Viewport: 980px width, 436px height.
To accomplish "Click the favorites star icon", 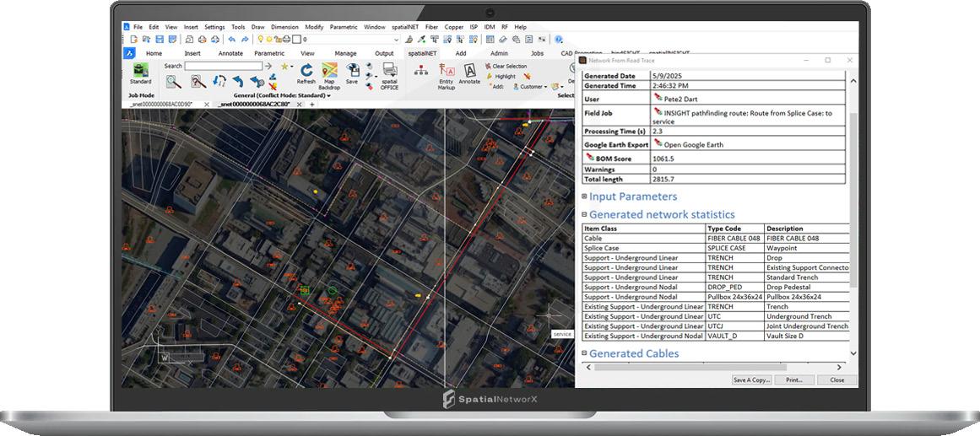I will 284,66.
